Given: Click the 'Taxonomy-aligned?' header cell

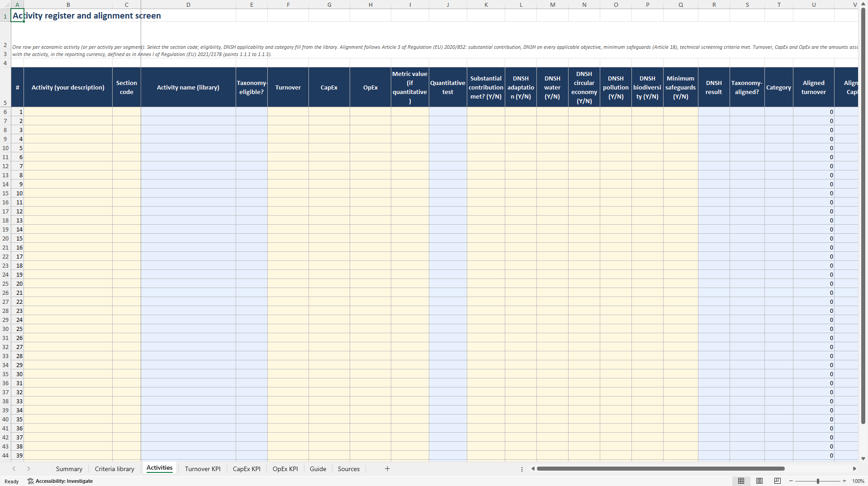Looking at the screenshot, I should click(747, 87).
